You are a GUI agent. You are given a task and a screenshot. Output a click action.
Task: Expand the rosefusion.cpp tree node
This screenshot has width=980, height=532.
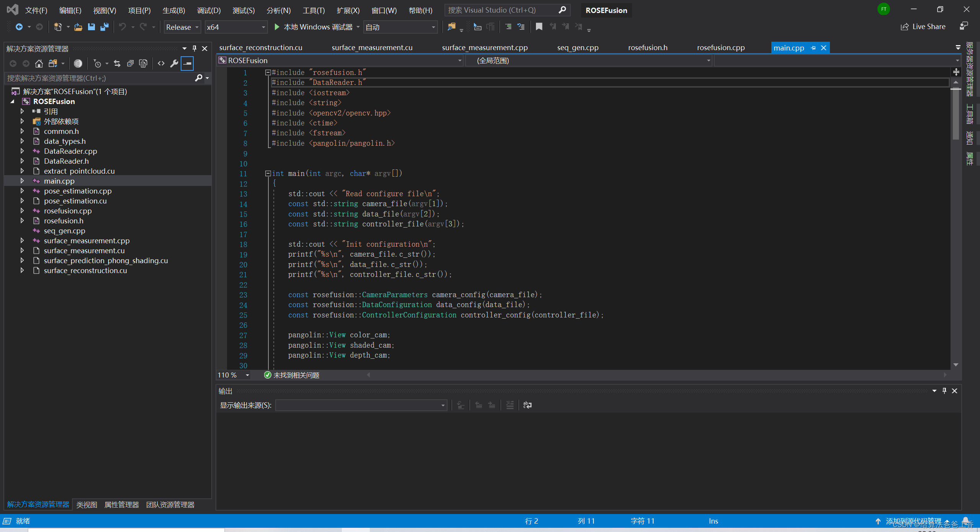coord(22,211)
